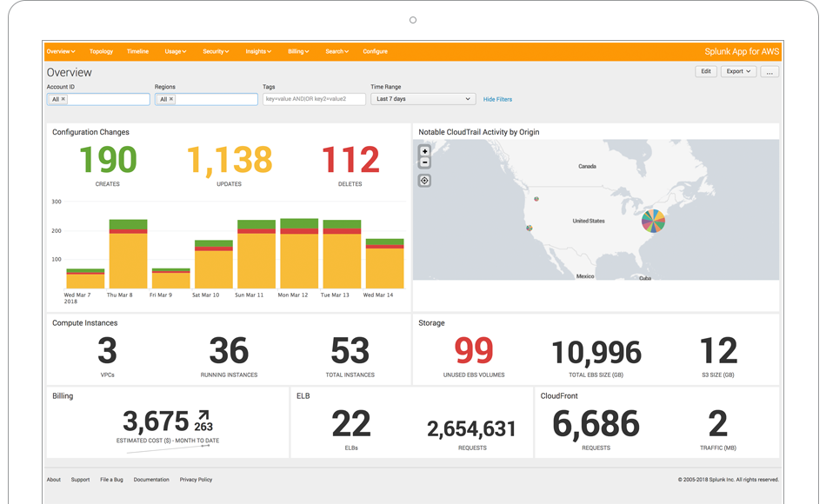Open the Usage dropdown menu

coord(176,51)
